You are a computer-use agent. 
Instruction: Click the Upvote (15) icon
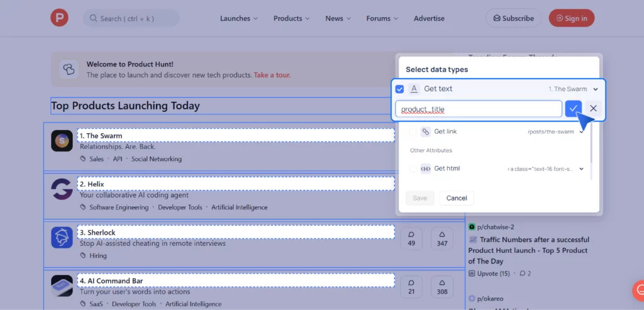click(x=472, y=274)
